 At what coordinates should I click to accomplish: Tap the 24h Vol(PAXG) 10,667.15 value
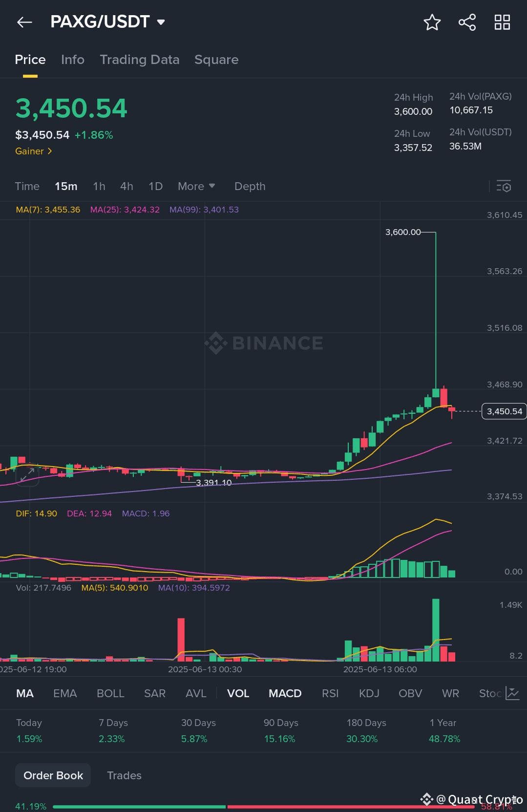[x=471, y=110]
